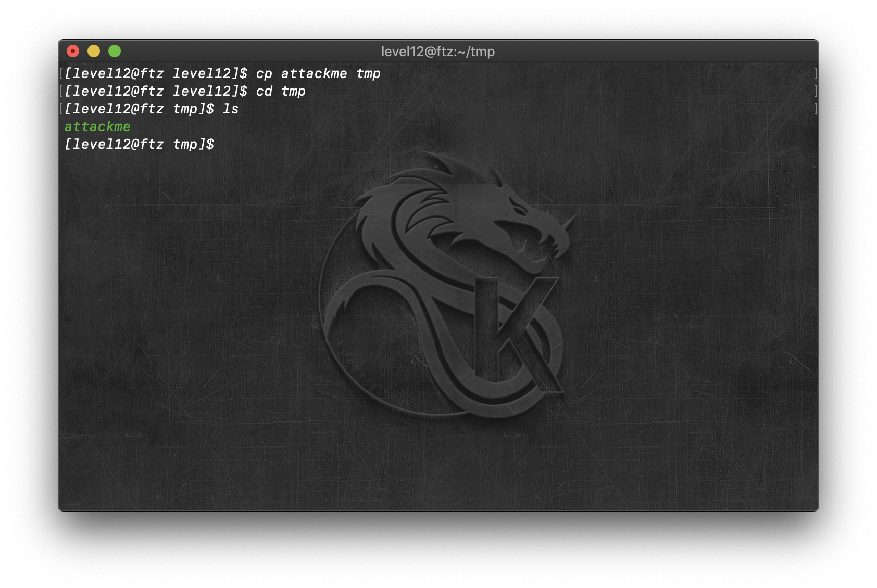
Task: Click the window title level12@ftz:~/tmp
Action: [438, 52]
